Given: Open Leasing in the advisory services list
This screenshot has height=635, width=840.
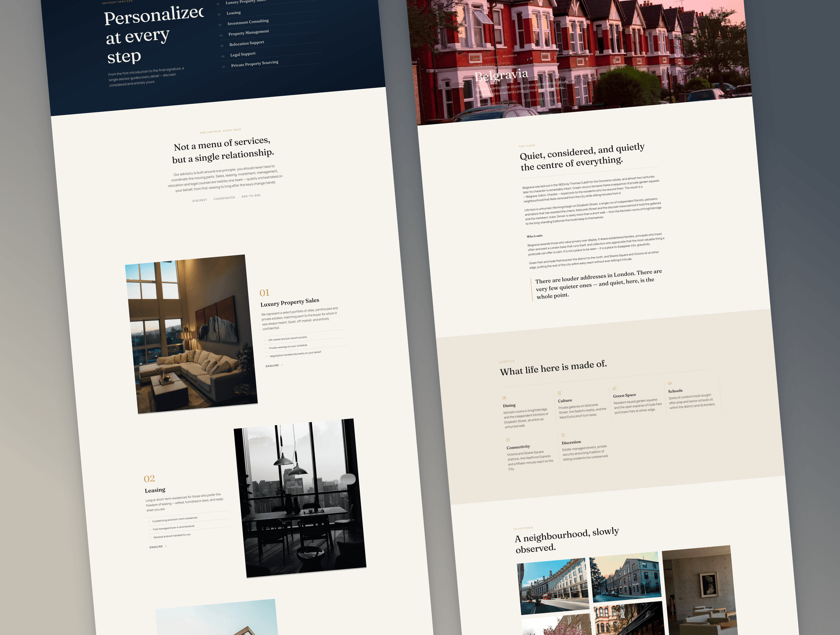Looking at the screenshot, I should click(234, 13).
